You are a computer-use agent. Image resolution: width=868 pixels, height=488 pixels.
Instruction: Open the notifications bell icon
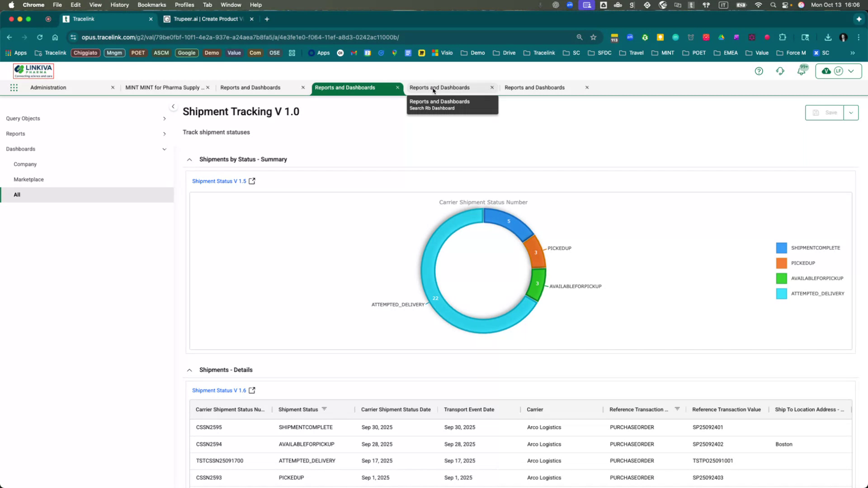(801, 71)
